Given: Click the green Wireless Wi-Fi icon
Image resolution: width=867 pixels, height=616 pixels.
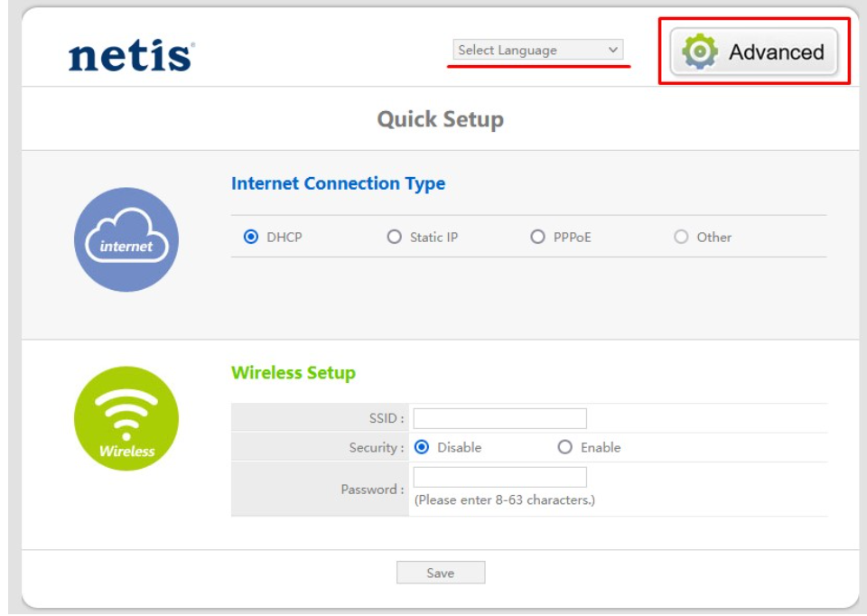Looking at the screenshot, I should point(126,418).
